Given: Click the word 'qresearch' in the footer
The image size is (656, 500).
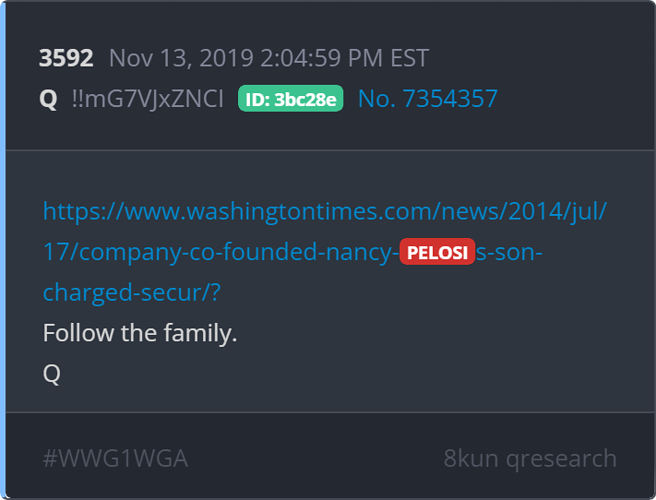Looking at the screenshot, I should click(561, 459).
